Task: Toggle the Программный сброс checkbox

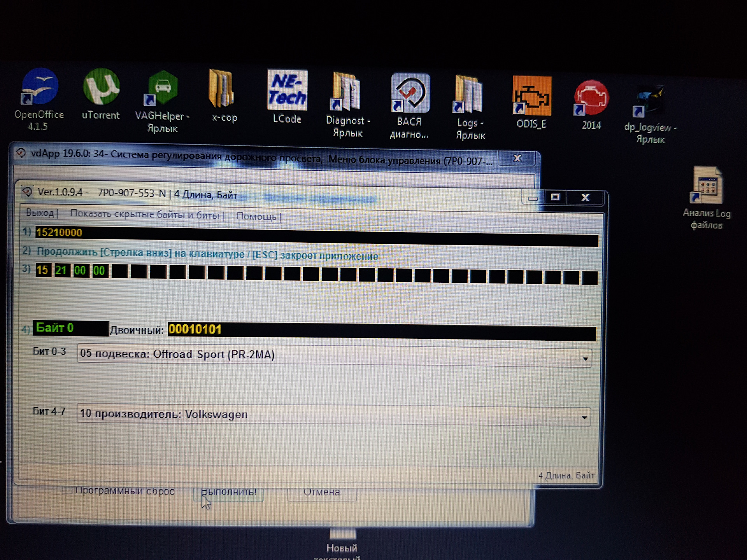Action: 68,490
